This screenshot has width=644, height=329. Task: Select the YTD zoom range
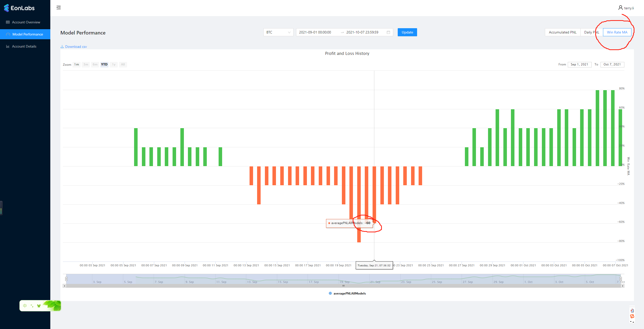104,64
